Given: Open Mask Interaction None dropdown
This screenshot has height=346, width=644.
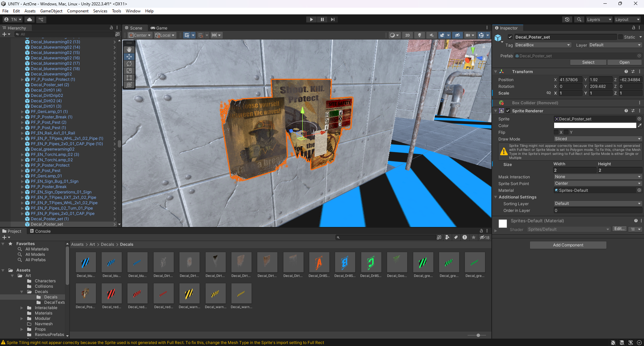Looking at the screenshot, I should click(598, 177).
